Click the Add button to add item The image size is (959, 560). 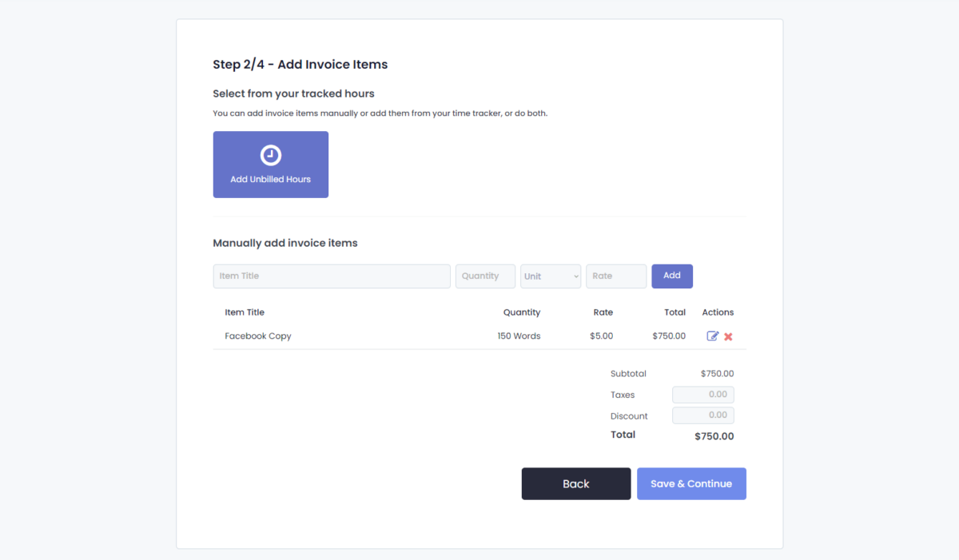pyautogui.click(x=671, y=276)
